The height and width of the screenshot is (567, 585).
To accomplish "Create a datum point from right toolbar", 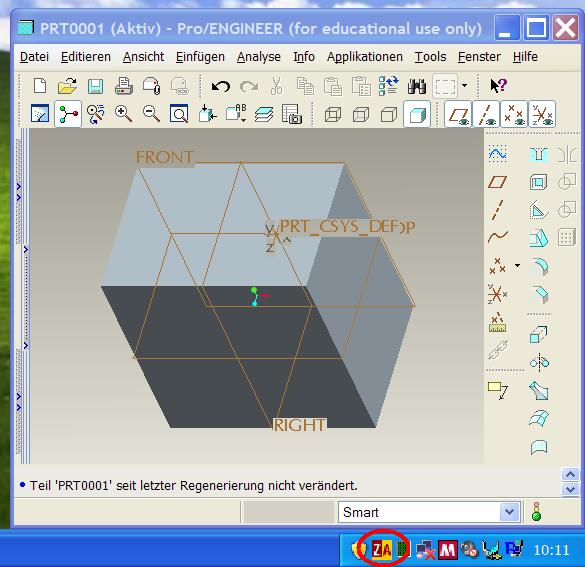I will (x=497, y=266).
